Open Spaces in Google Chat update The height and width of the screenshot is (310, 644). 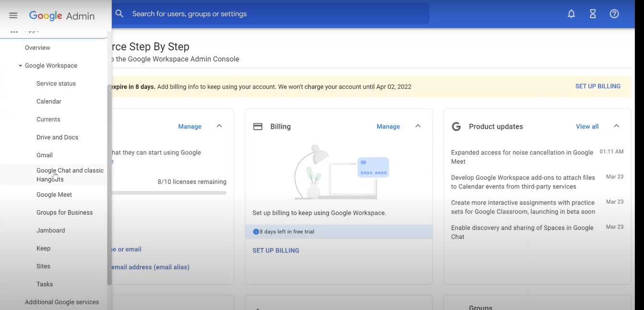point(522,232)
